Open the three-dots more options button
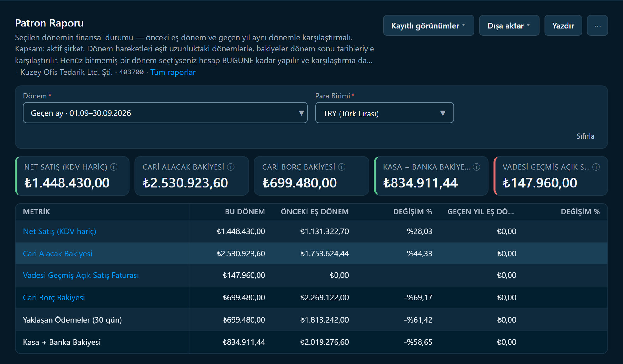Image resolution: width=623 pixels, height=364 pixels. (597, 26)
